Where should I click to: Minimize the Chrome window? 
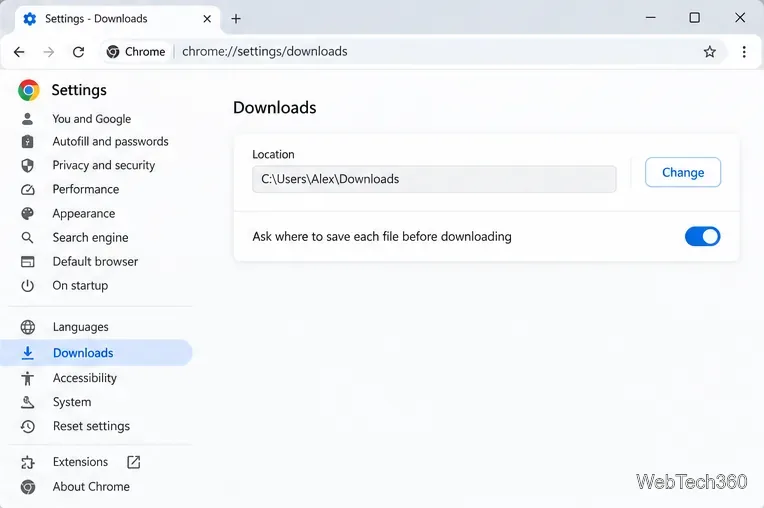[650, 18]
